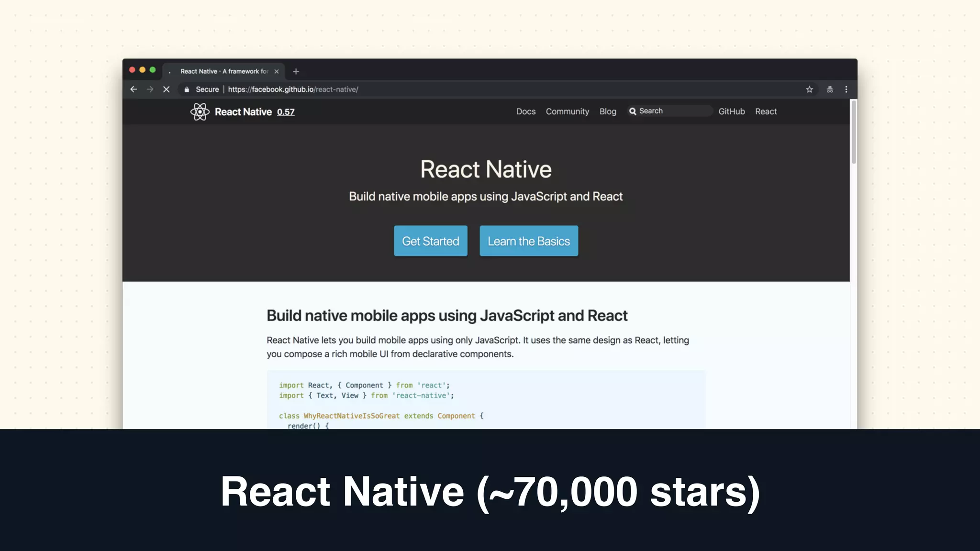Screen dimensions: 980x551
Task: Click the search magnifier icon
Action: point(633,111)
